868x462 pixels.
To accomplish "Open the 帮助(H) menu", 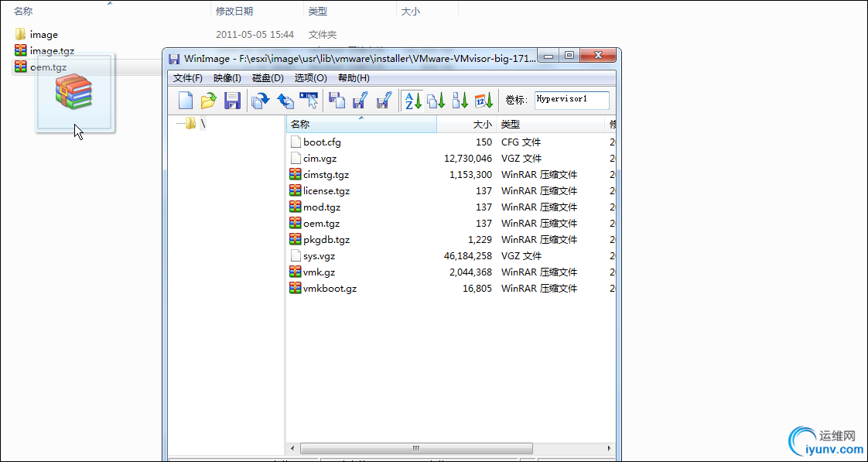I will (x=354, y=78).
